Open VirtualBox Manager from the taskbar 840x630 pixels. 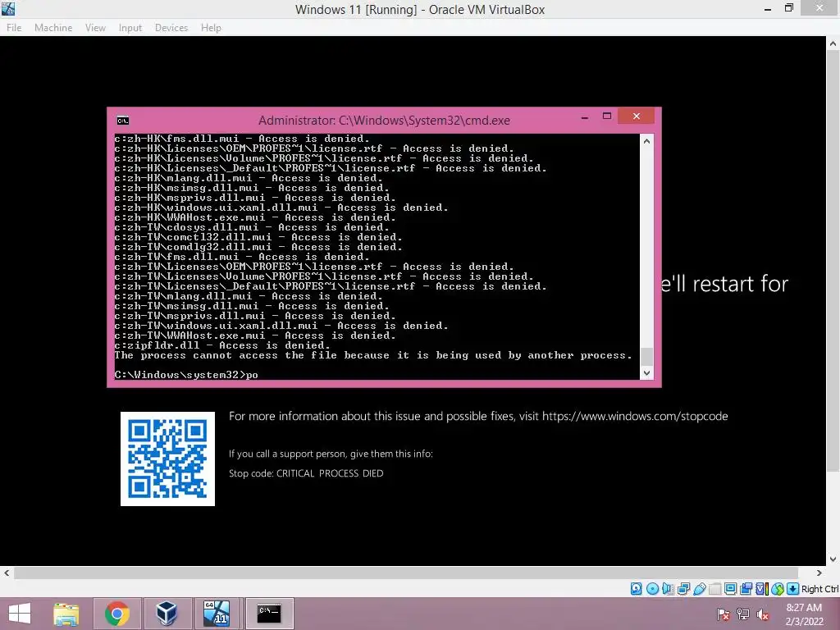(167, 614)
